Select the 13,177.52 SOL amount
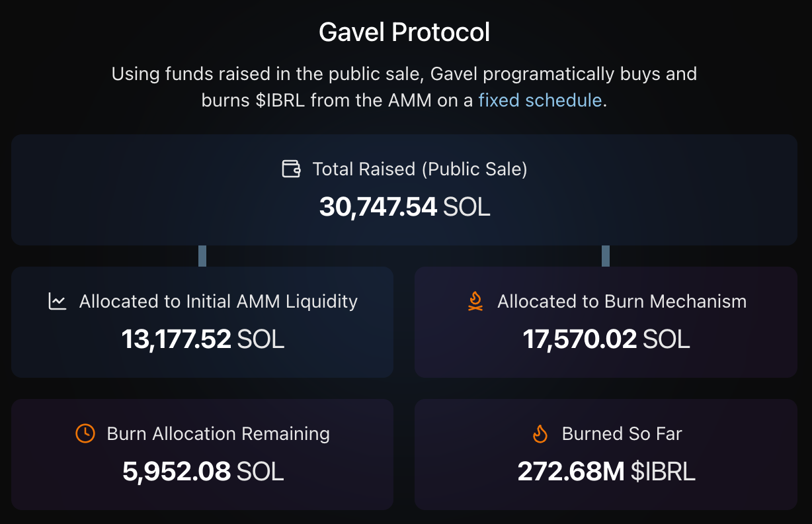 click(x=202, y=339)
